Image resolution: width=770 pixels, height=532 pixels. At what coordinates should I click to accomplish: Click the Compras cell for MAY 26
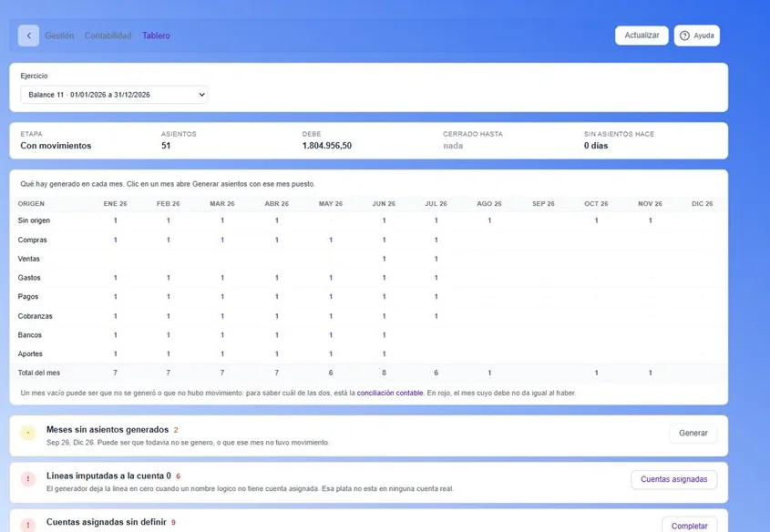click(x=331, y=240)
